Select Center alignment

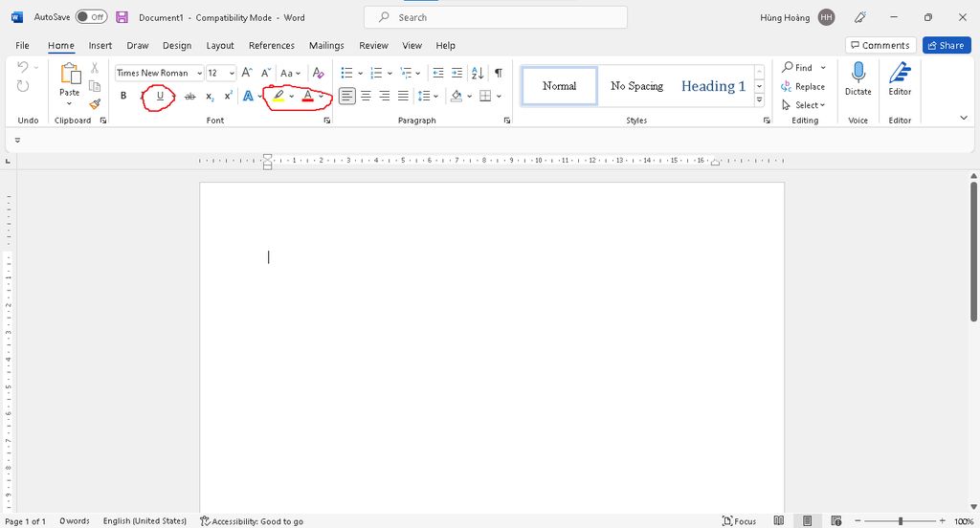(366, 96)
